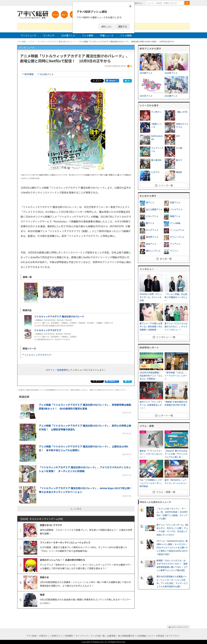The image size is (207, 644).
Task: Open the ヒロアカ series icon
Action: (145, 176)
